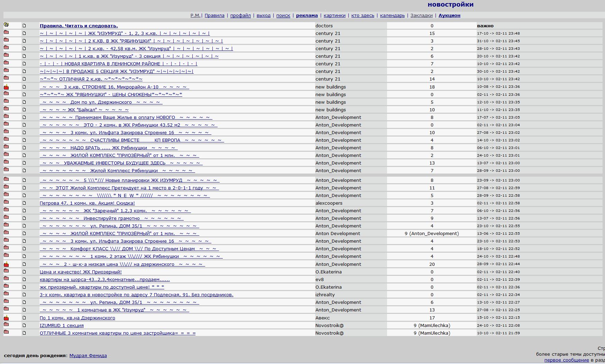Open topic '1 комн. 2 этаж ЖК Рябинушки'
Image resolution: width=605 pixels, height=364 pixels.
(x=131, y=256)
